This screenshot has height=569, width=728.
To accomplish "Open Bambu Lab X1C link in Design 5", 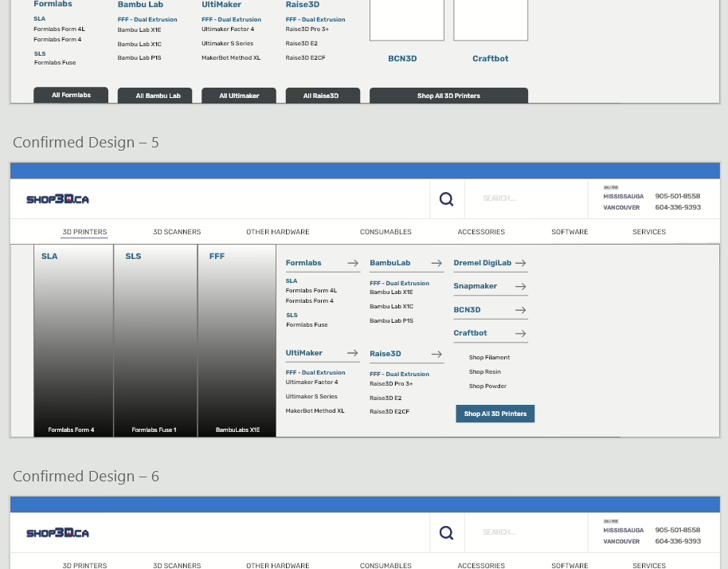I will (391, 307).
